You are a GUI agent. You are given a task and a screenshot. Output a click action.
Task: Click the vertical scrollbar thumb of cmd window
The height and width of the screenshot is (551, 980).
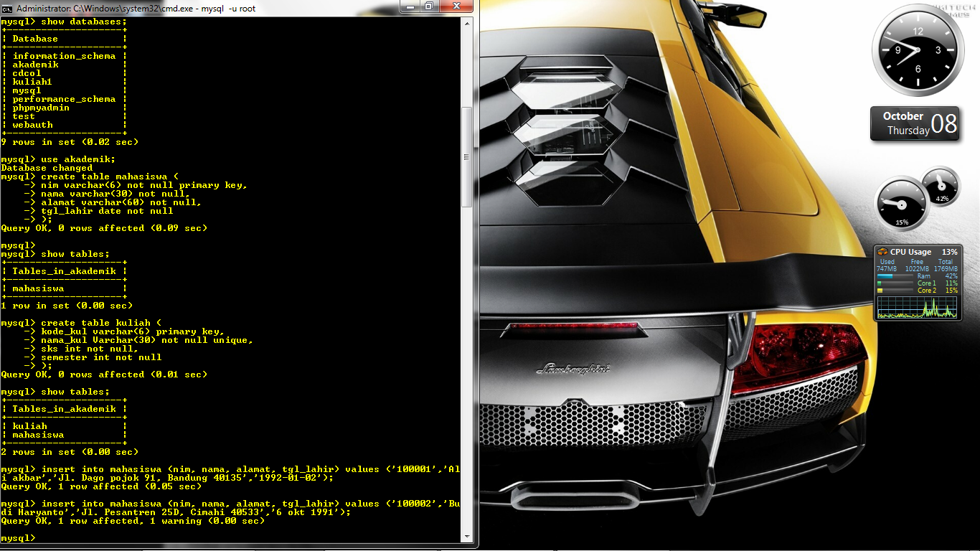[x=466, y=157]
